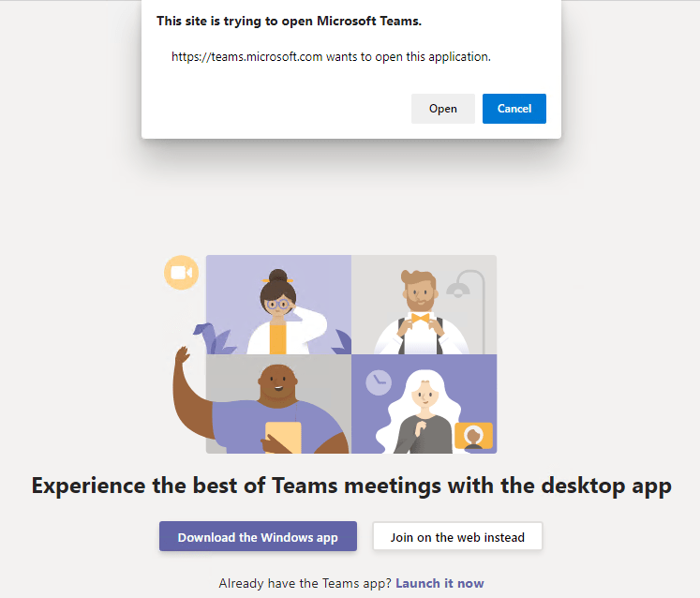The height and width of the screenshot is (598, 700).
Task: Cancel the open application prompt
Action: click(x=514, y=109)
